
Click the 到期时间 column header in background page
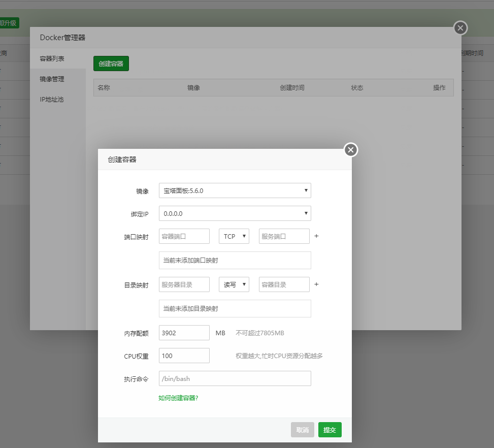pos(472,53)
